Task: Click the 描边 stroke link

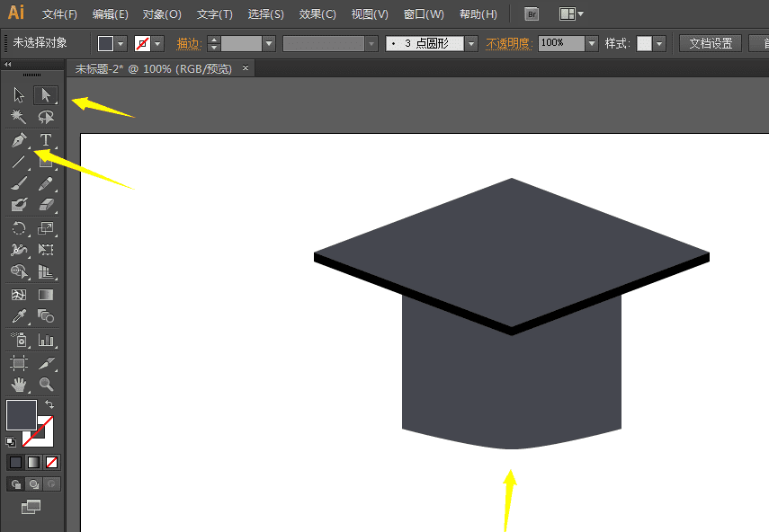Action: coord(188,43)
